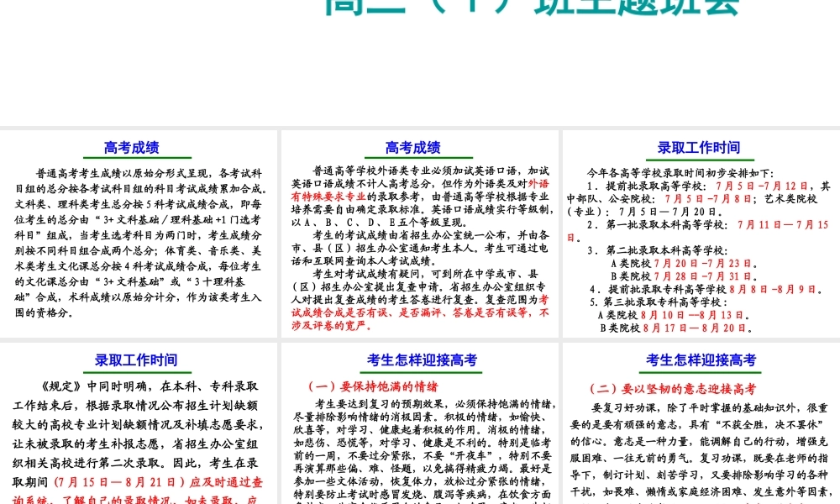Open the 高考成绩 slide beginning 普通高考考生成绩
This screenshot has height=504, width=840.
139,234
